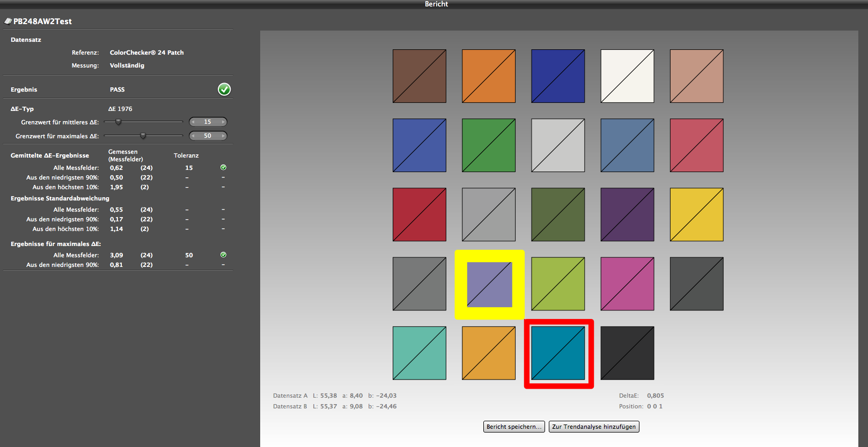Select the yellow patch in third row

[x=696, y=214]
